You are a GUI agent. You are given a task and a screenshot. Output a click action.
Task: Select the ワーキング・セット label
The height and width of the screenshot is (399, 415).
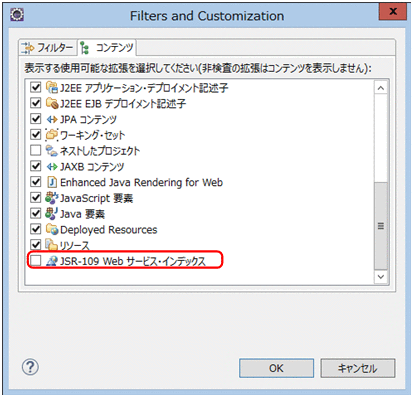92,135
